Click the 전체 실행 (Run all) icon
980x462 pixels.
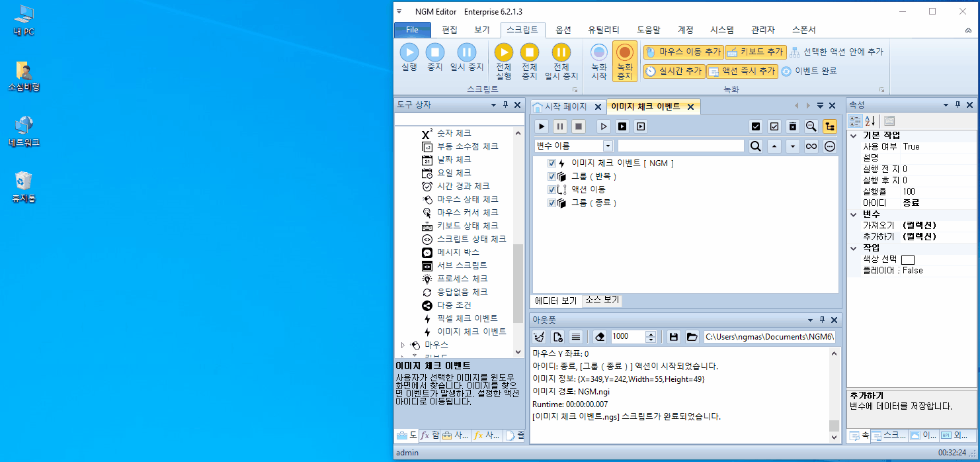[504, 52]
